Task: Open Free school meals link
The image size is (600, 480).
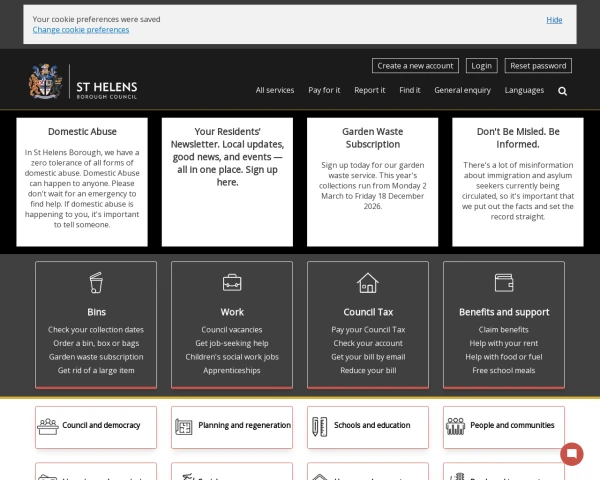Action: 504,371
